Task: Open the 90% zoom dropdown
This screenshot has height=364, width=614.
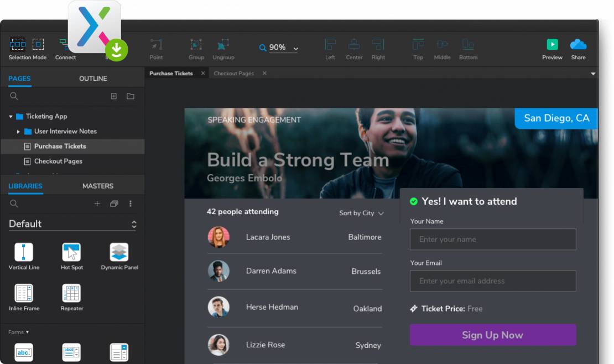Action: pos(283,48)
